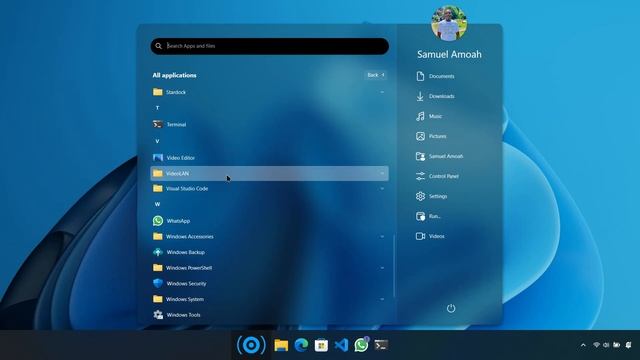The height and width of the screenshot is (360, 640).
Task: Show hidden tray icons chevron
Action: pyautogui.click(x=583, y=345)
